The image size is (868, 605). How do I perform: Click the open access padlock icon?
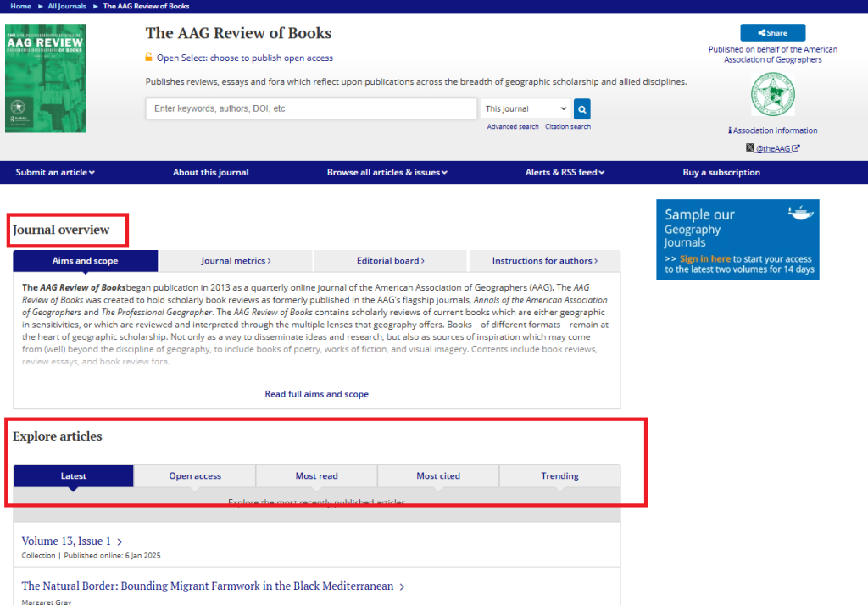[x=149, y=58]
